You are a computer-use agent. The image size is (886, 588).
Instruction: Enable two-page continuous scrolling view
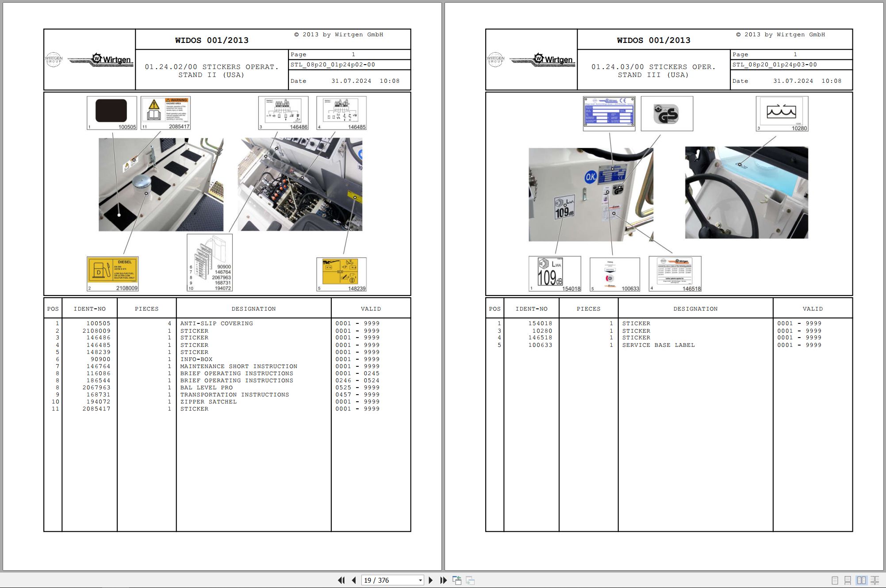pos(874,580)
